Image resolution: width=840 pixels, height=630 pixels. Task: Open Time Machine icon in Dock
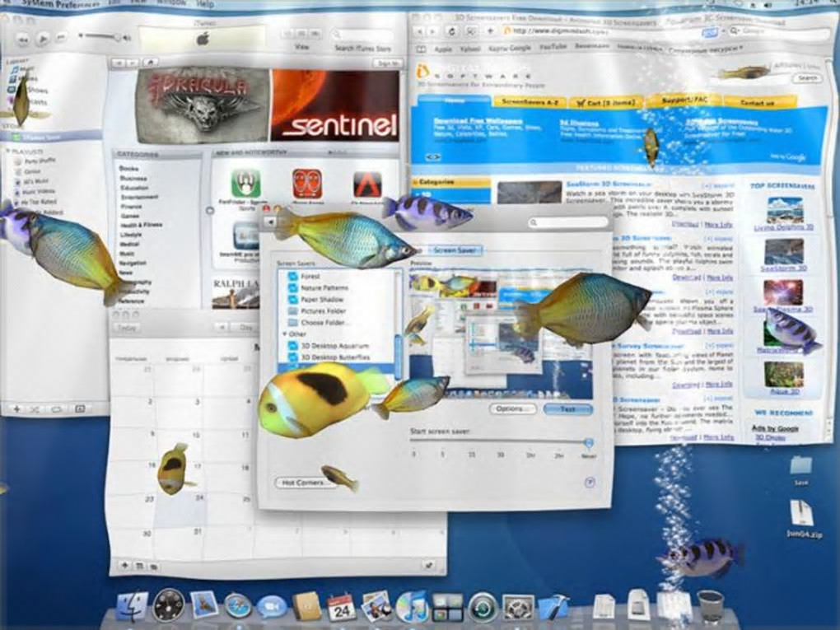(x=483, y=608)
